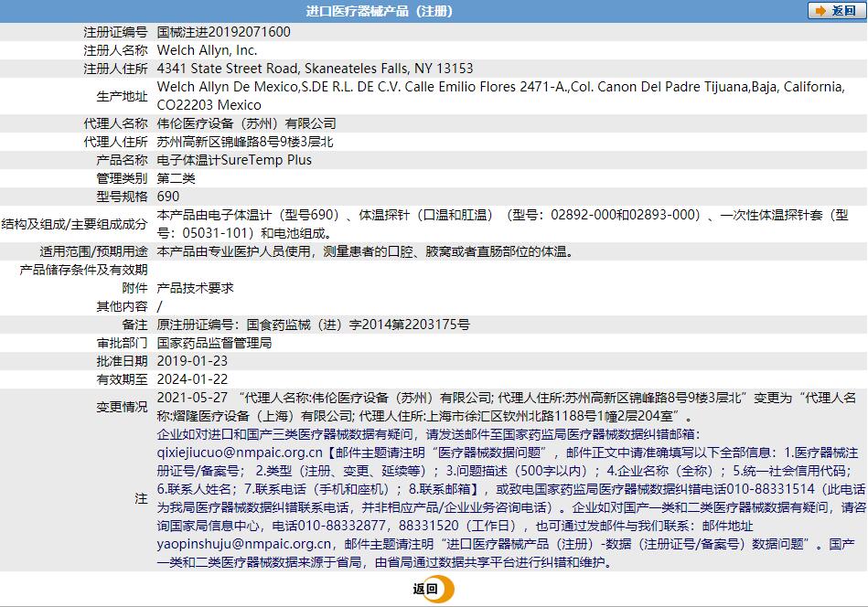Click registrant name Welch Allyn, Inc.
The height and width of the screenshot is (607, 868).
tap(207, 50)
